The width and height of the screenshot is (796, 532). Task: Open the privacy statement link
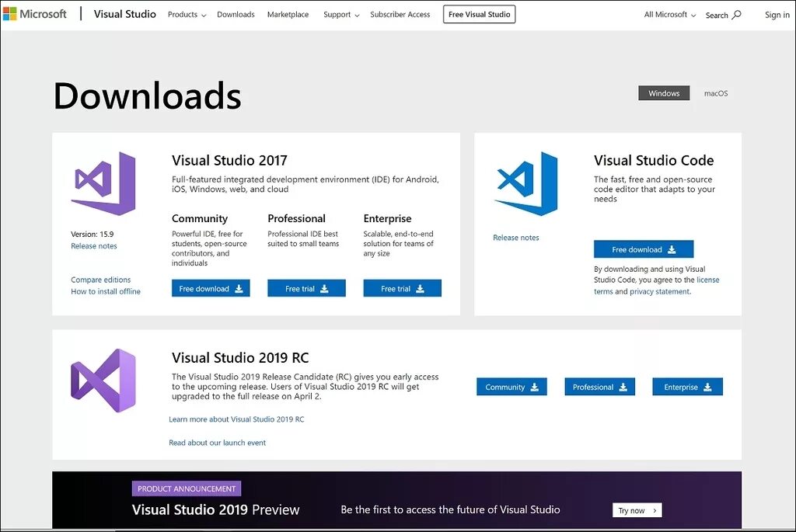[659, 291]
